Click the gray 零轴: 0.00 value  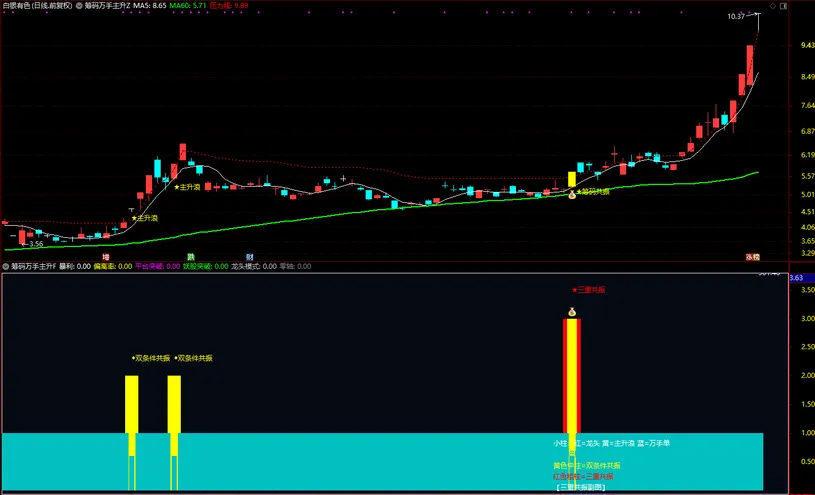295,266
